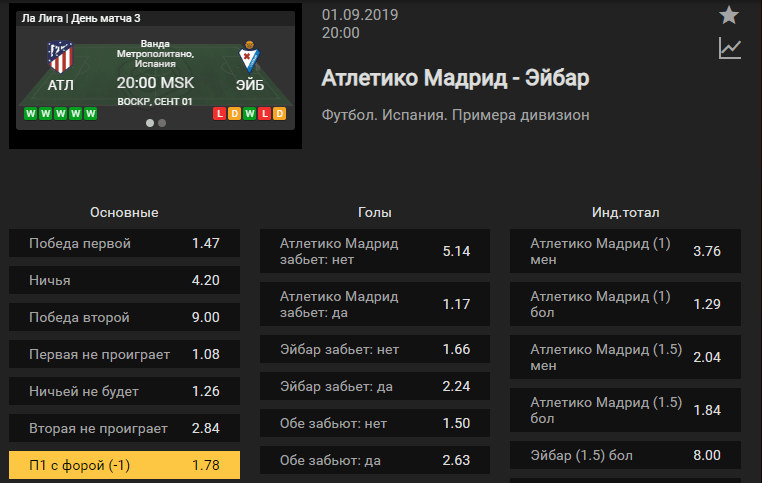762x483 pixels.
Task: Click the match date 01.09.2019
Action: point(360,15)
